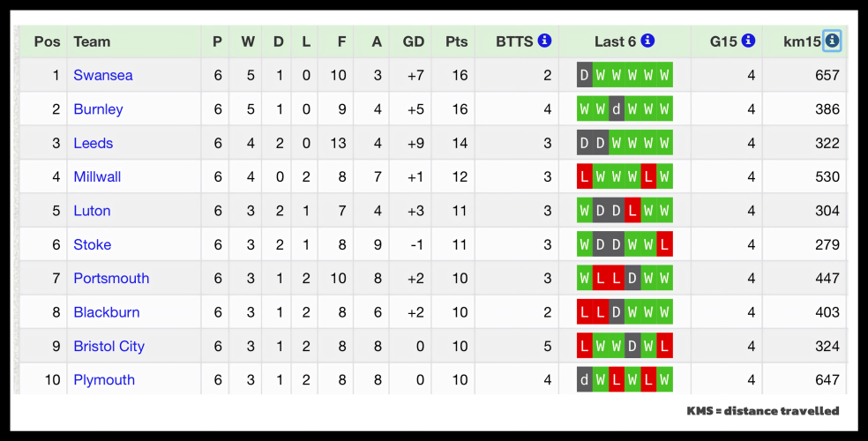Click the Team column header
Viewport: 868px width, 441px height.
[x=92, y=41]
